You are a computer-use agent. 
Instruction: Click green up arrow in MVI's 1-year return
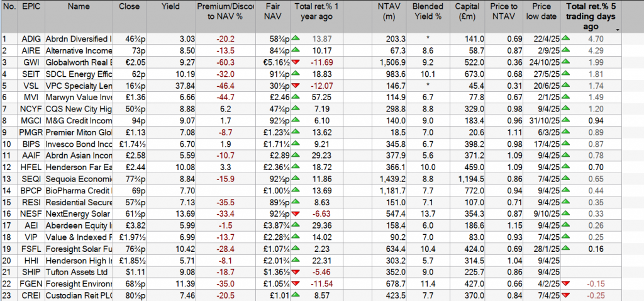296,97
